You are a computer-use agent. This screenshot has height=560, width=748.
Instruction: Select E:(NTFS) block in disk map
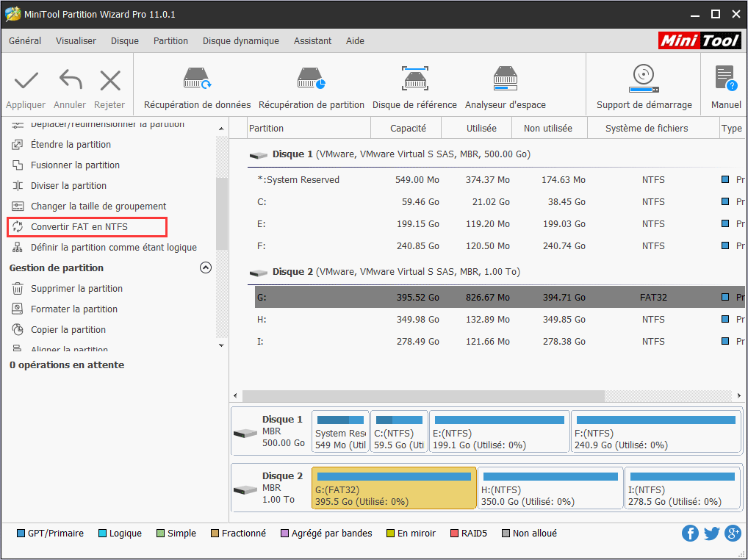point(500,431)
